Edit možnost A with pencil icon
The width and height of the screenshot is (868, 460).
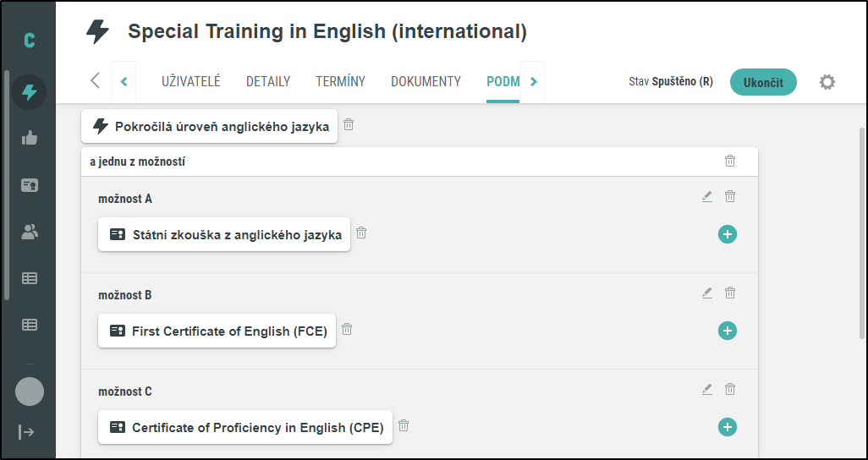tap(707, 196)
